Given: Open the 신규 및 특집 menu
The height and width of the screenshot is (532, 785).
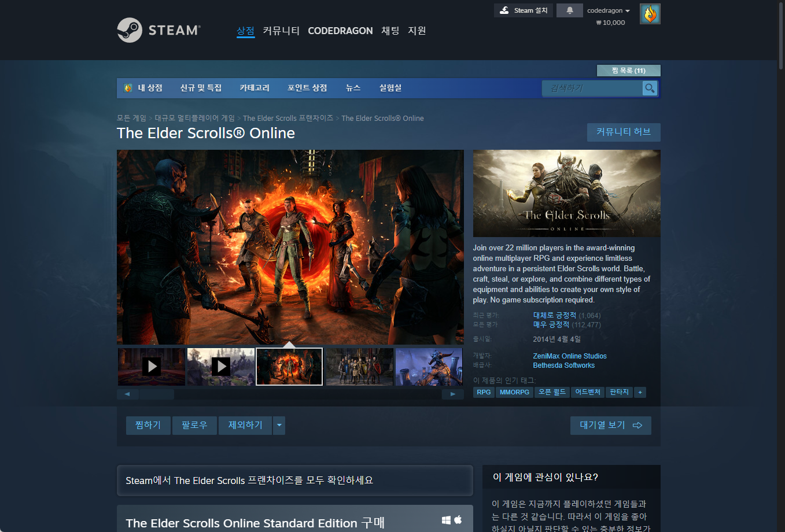Looking at the screenshot, I should point(201,88).
